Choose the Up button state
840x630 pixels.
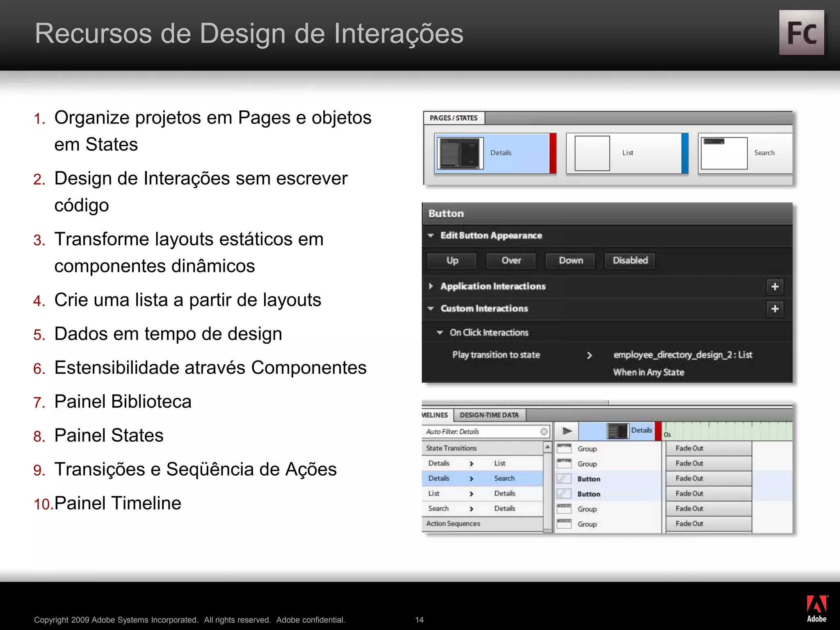[452, 261]
